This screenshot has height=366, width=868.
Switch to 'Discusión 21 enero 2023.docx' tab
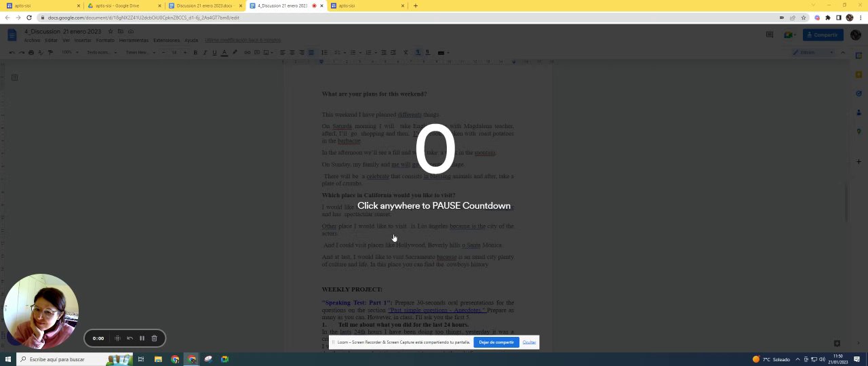(204, 5)
